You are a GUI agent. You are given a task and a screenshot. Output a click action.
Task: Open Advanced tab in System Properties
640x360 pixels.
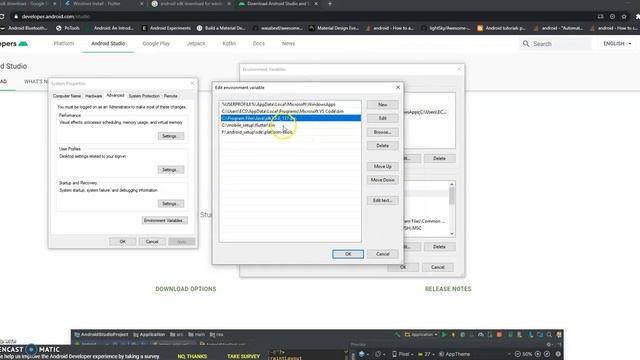[115, 95]
